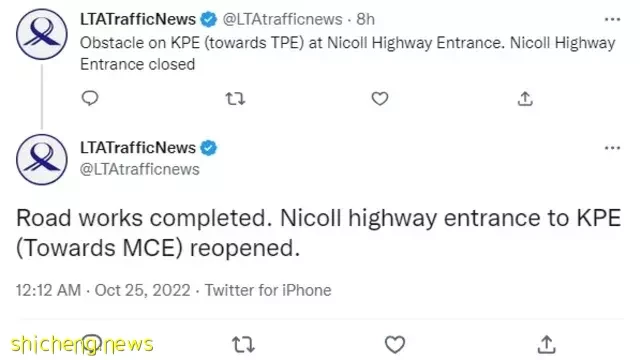Retweet the Road works completed tweet
The image size is (640, 360).
click(x=243, y=344)
